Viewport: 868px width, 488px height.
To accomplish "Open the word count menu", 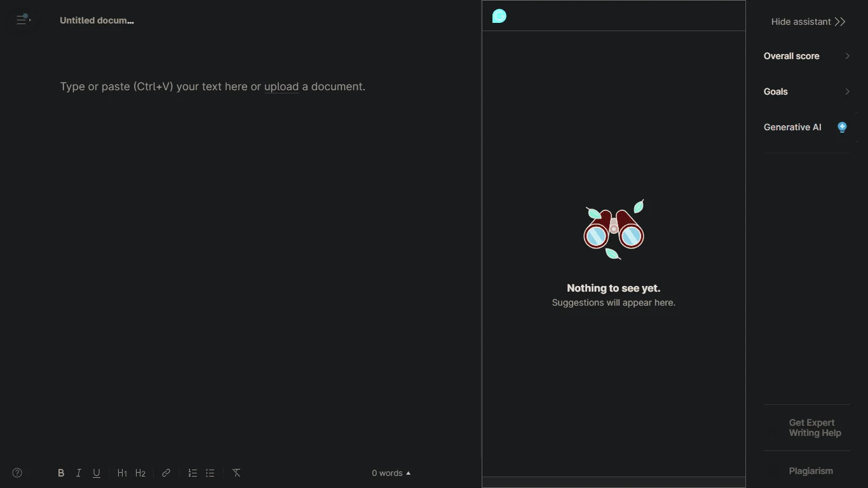I will pyautogui.click(x=391, y=473).
